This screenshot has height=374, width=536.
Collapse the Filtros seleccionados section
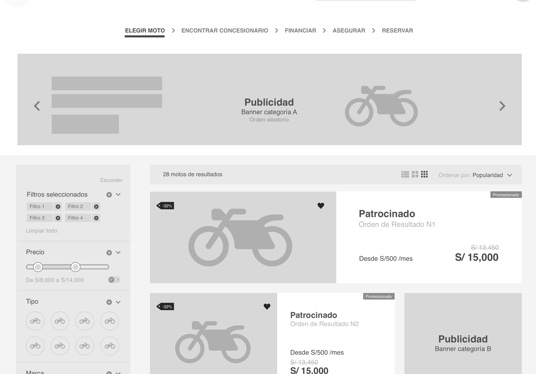[118, 194]
